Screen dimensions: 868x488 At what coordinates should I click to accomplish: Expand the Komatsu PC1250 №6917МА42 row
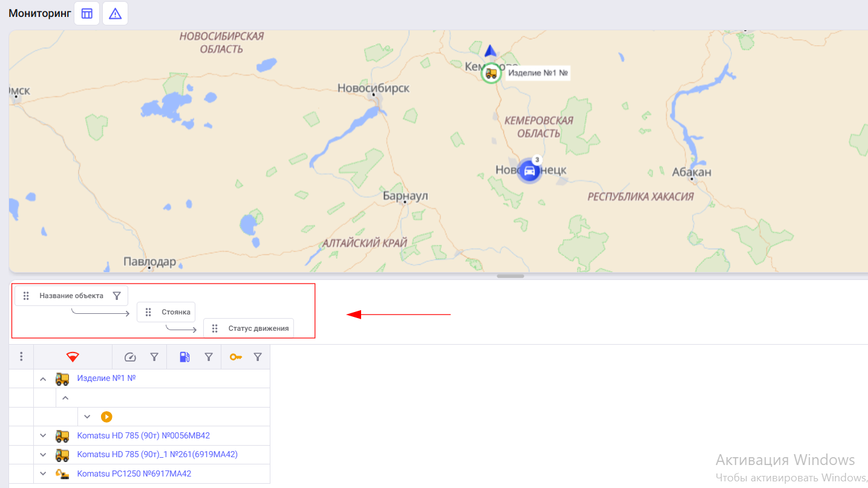(43, 473)
